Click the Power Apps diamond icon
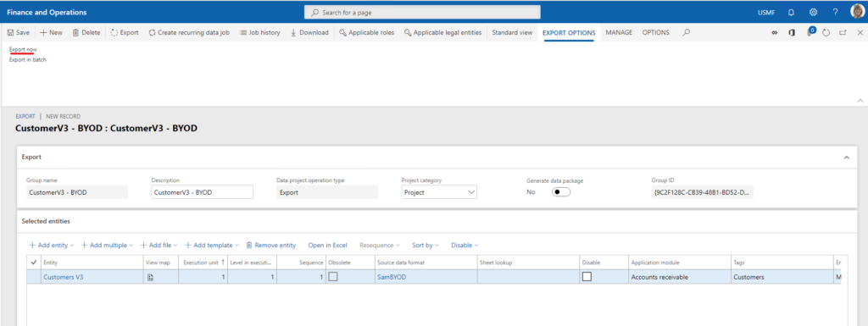The width and height of the screenshot is (868, 326). coord(775,33)
